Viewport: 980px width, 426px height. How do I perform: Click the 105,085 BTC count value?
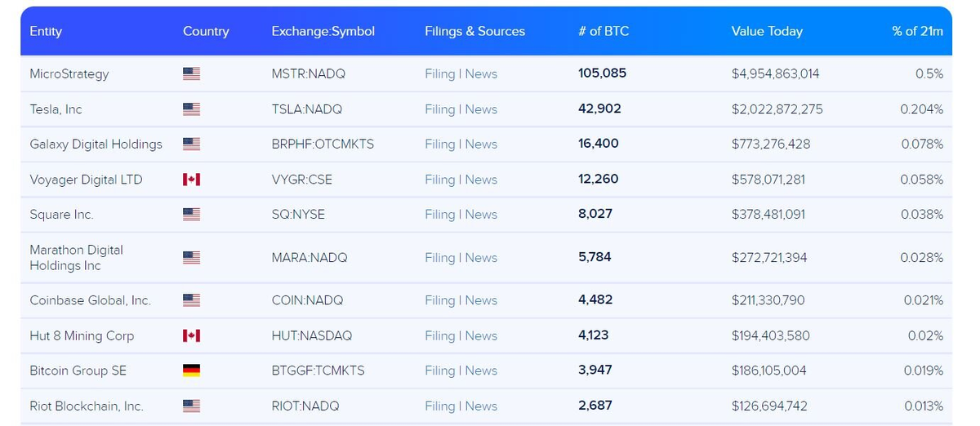point(603,73)
